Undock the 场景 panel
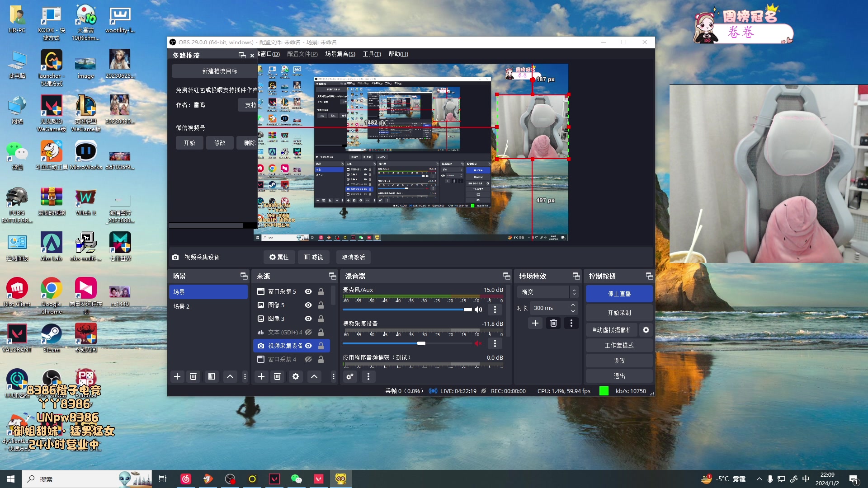The width and height of the screenshot is (868, 488). [244, 276]
